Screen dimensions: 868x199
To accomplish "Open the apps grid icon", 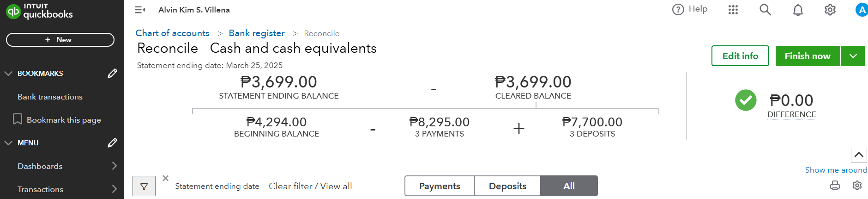I will [x=733, y=10].
